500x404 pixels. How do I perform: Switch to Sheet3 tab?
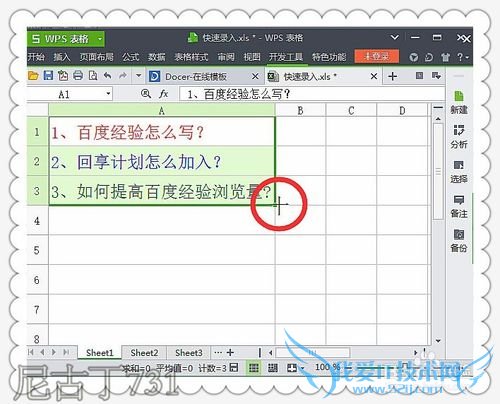189,352
